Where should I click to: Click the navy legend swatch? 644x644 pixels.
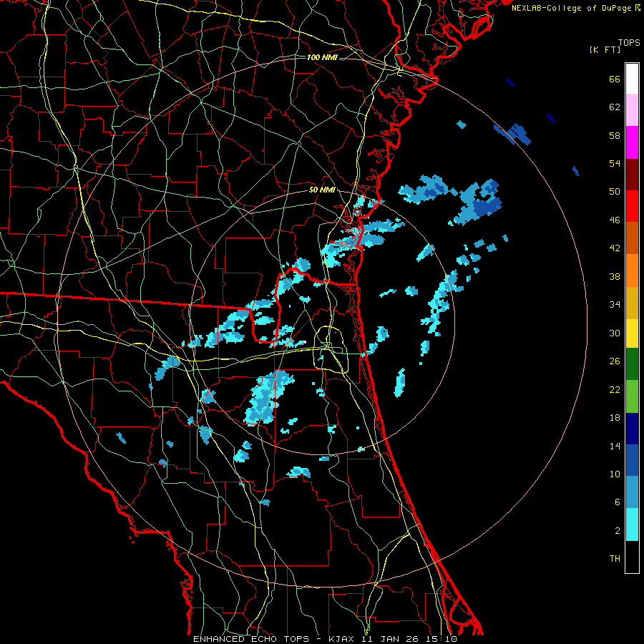tap(632, 429)
